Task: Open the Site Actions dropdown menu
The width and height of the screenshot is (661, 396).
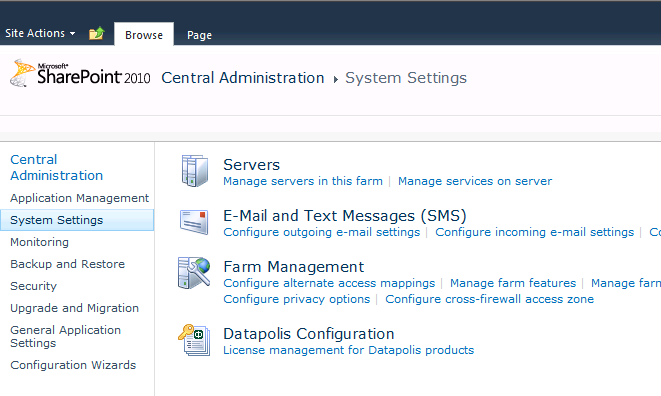Action: [40, 33]
